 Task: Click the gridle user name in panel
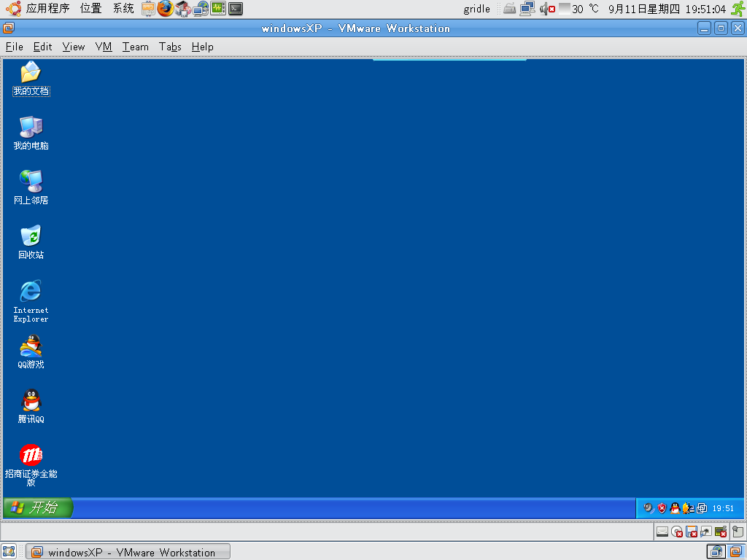point(476,9)
